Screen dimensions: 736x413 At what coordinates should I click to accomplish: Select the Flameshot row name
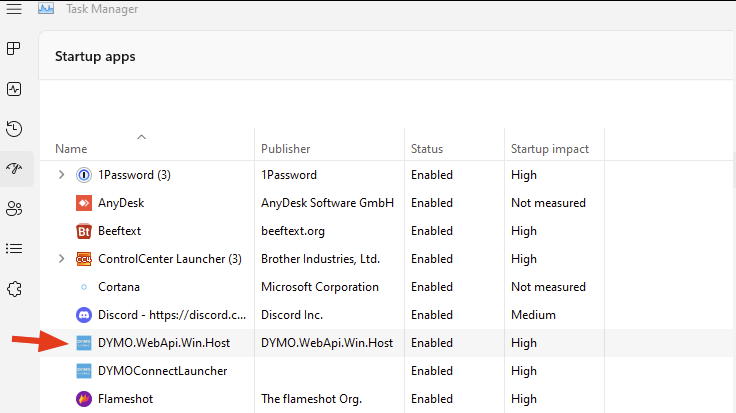[x=125, y=399]
